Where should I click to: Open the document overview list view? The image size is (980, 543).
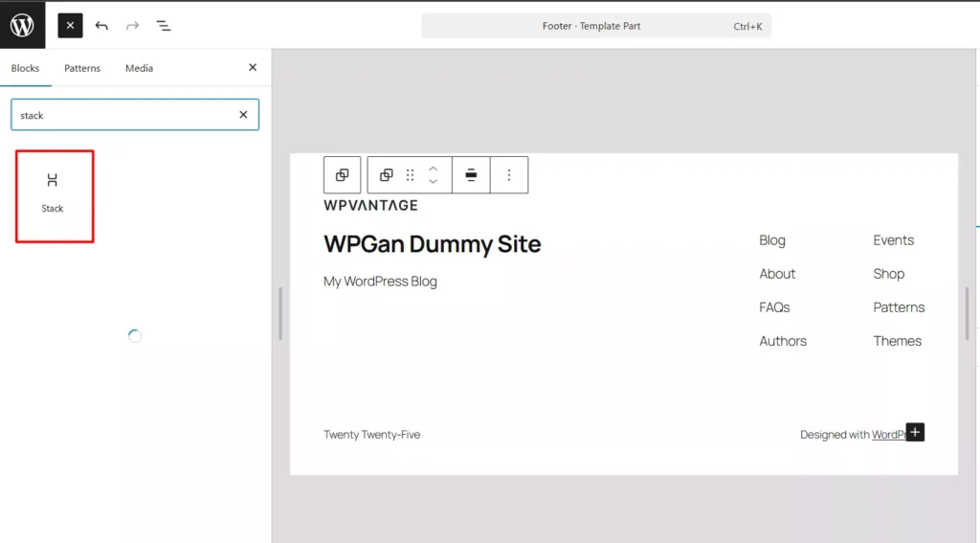tap(164, 26)
